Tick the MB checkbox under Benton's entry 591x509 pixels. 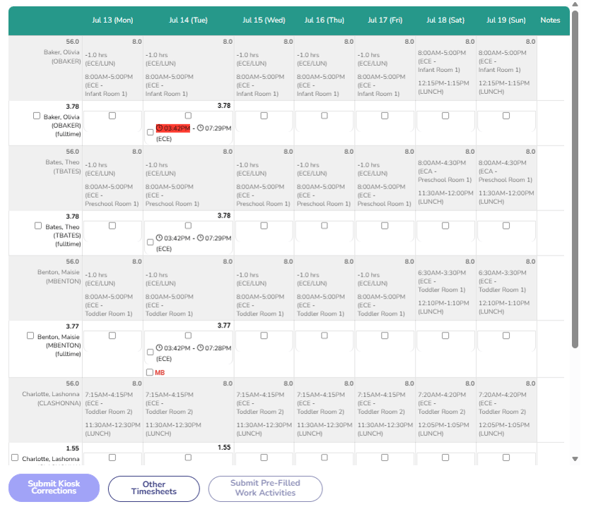150,373
